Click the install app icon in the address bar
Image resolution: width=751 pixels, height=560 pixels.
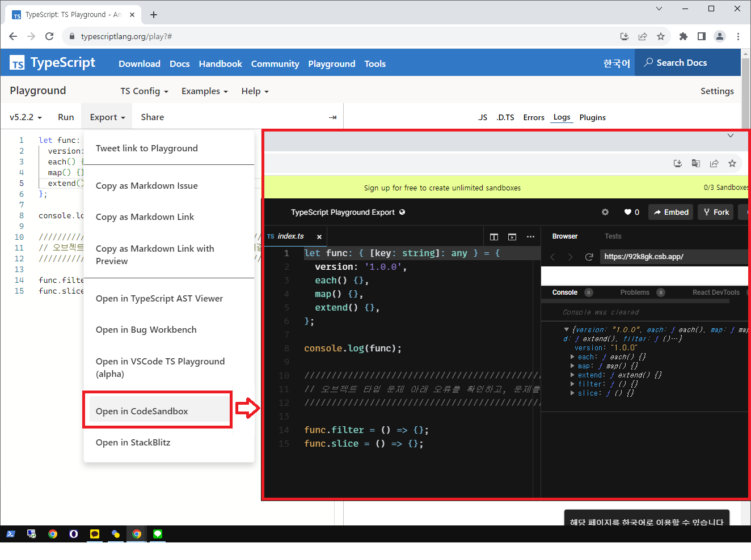point(625,36)
